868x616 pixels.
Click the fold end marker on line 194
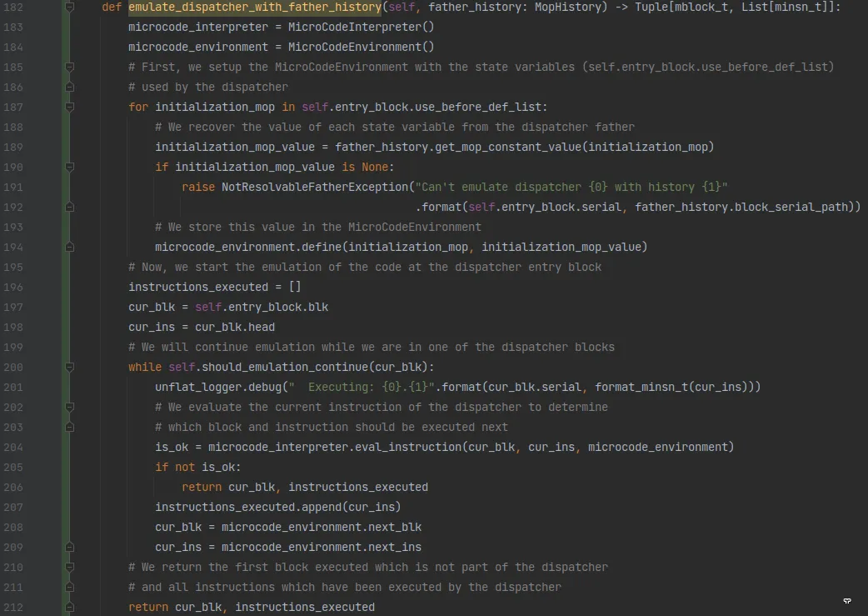coord(70,247)
